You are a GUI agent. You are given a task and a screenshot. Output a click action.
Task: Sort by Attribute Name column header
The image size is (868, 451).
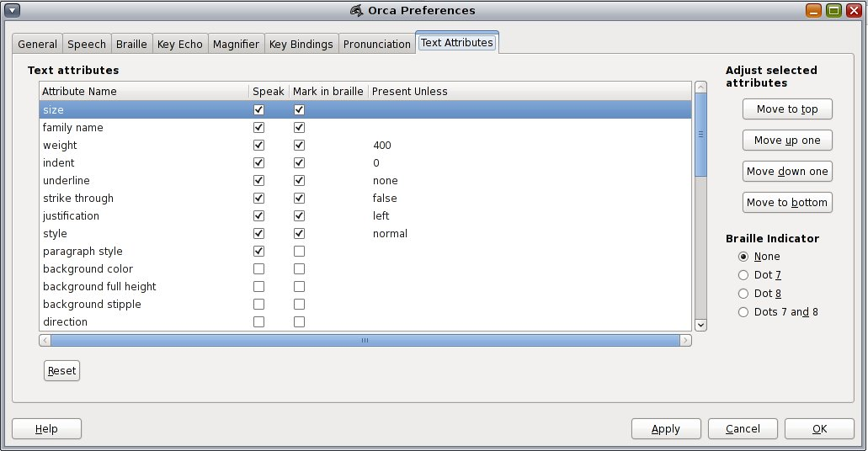144,92
